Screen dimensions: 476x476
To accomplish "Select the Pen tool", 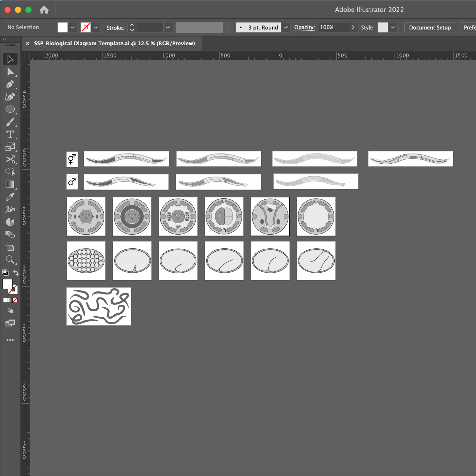I will (10, 84).
